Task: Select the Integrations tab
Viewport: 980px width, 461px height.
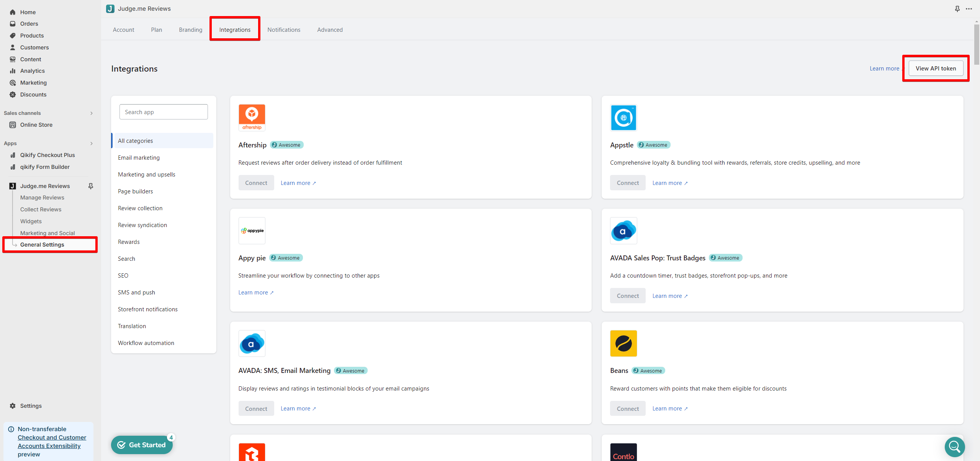Action: coord(235,30)
